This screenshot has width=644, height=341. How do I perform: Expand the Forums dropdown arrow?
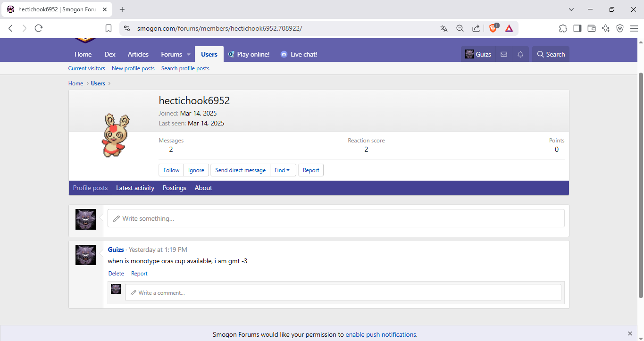tap(189, 54)
